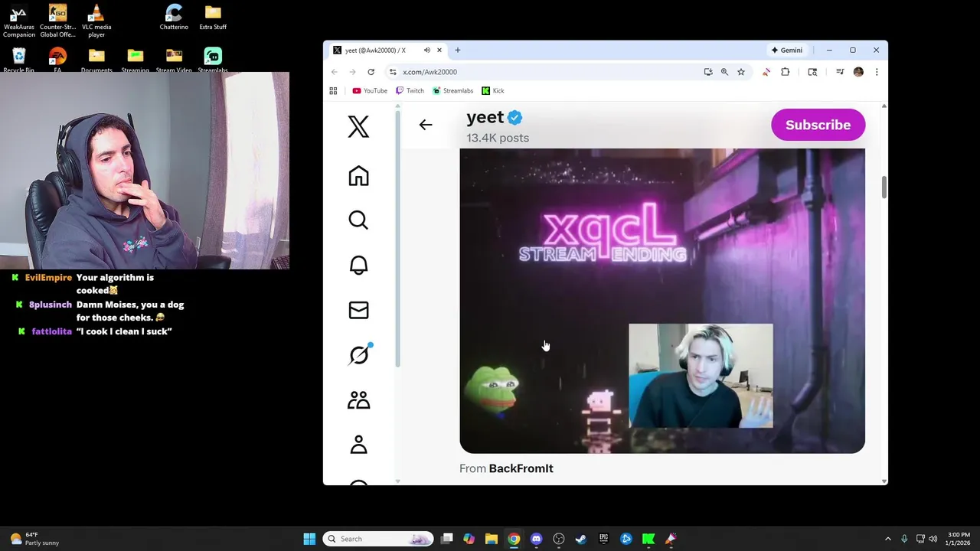Open clock and date 3:00 PM

pyautogui.click(x=959, y=539)
